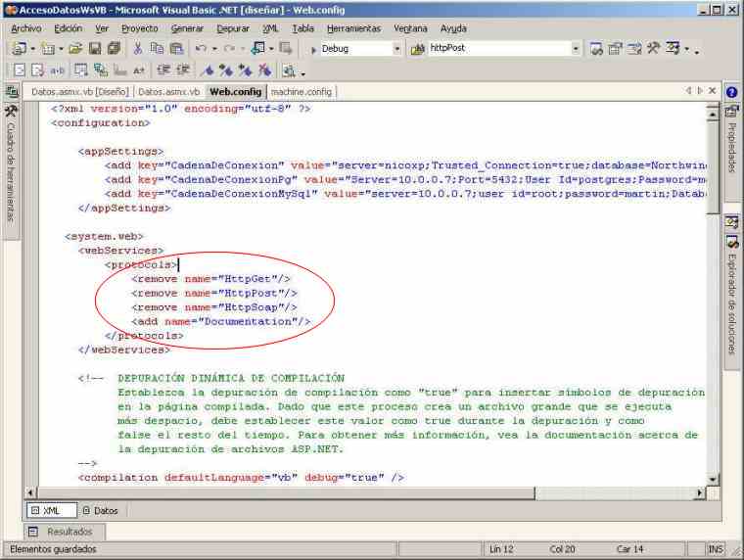Click the opening appSettings tag
Screen dimensions: 744x560
[120, 152]
